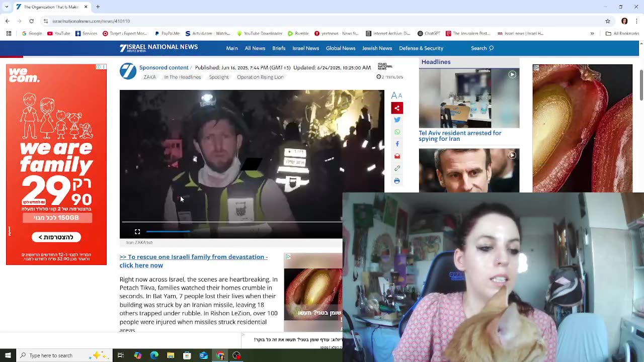Copy the article link with chain icon
Viewport: 644px width, 362px height.
tap(397, 168)
